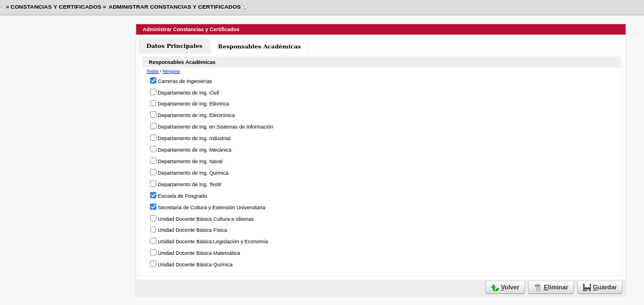Check Unidad Docente Básica Matemática
This screenshot has width=644, height=305.
(153, 253)
